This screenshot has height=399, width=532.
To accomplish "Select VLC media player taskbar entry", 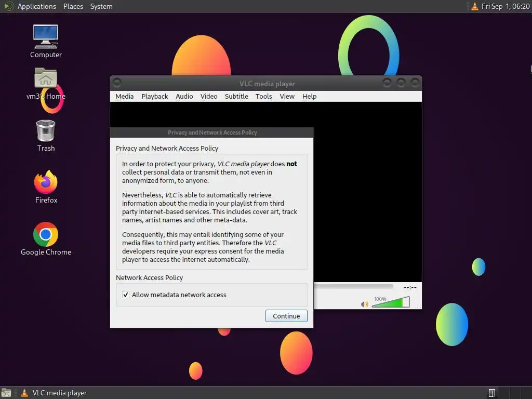I will coord(54,393).
